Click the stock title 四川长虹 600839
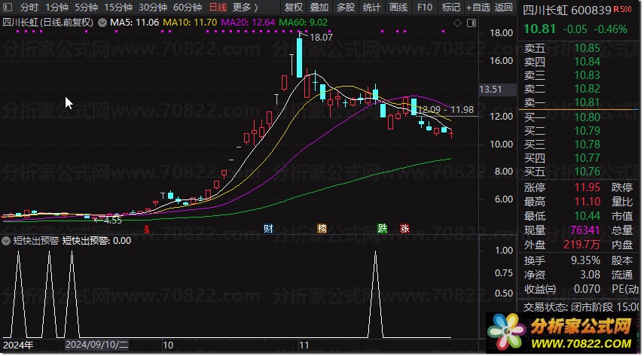 click(x=566, y=11)
